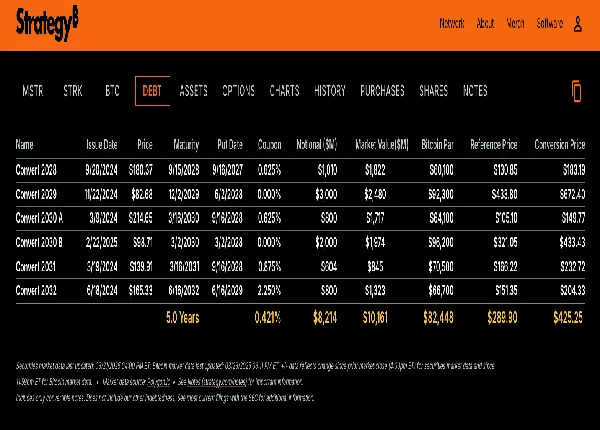Click the Conversion Price column header

(x=560, y=145)
